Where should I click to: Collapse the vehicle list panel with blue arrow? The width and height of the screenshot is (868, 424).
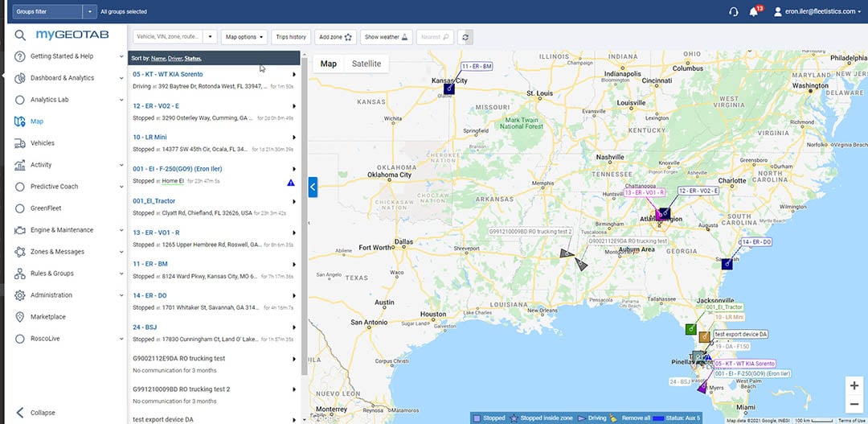coord(313,187)
